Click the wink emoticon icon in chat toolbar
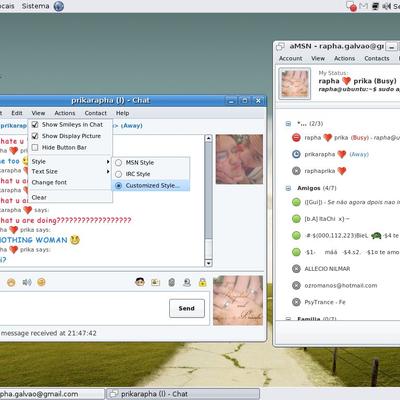 click(x=41, y=282)
